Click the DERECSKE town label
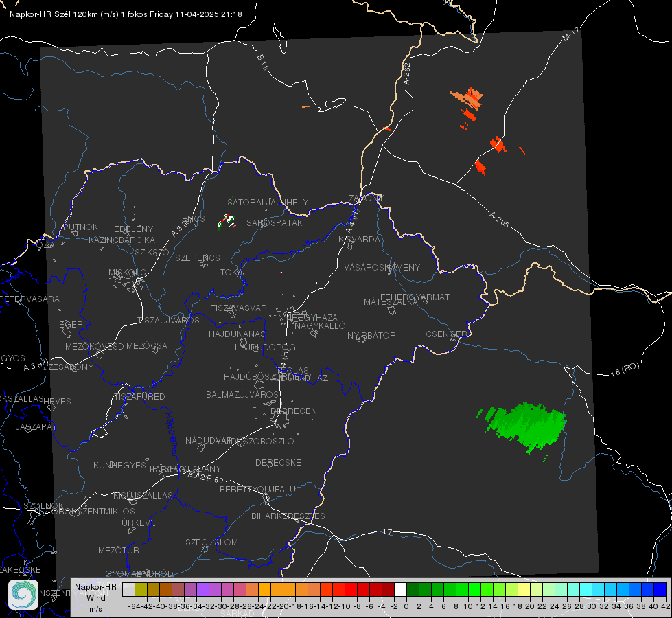The height and width of the screenshot is (618, 672). pyautogui.click(x=278, y=462)
